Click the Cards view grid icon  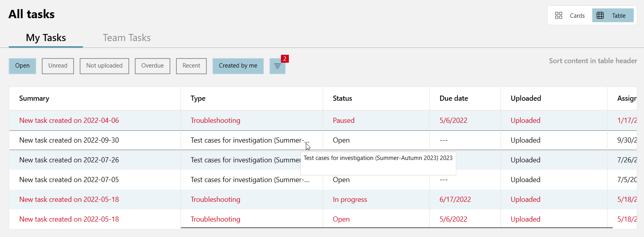pyautogui.click(x=558, y=16)
